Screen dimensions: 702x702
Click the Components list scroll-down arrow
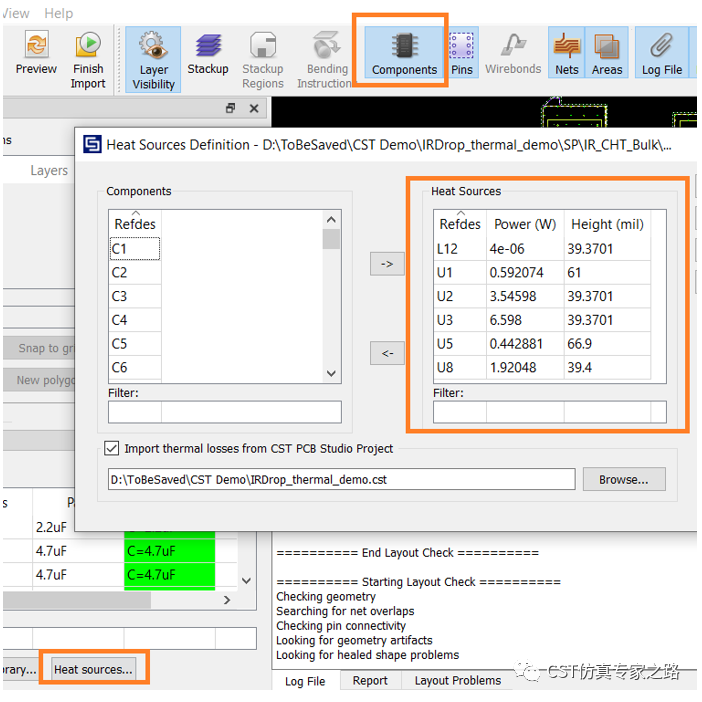[x=331, y=373]
